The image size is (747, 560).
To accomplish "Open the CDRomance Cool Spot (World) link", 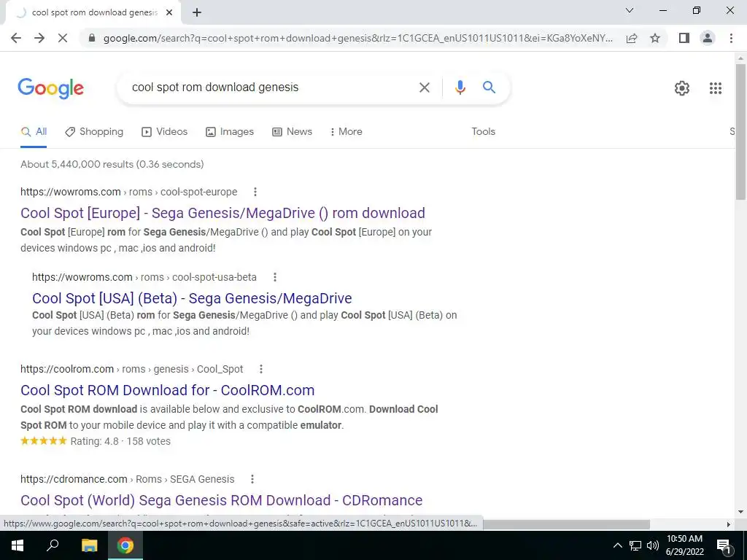I will 222,500.
